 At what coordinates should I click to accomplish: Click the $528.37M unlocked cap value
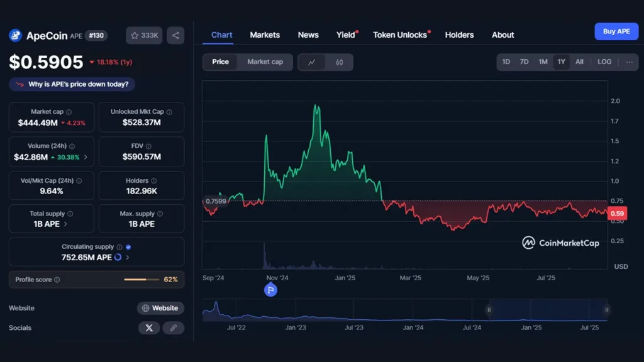coord(142,123)
